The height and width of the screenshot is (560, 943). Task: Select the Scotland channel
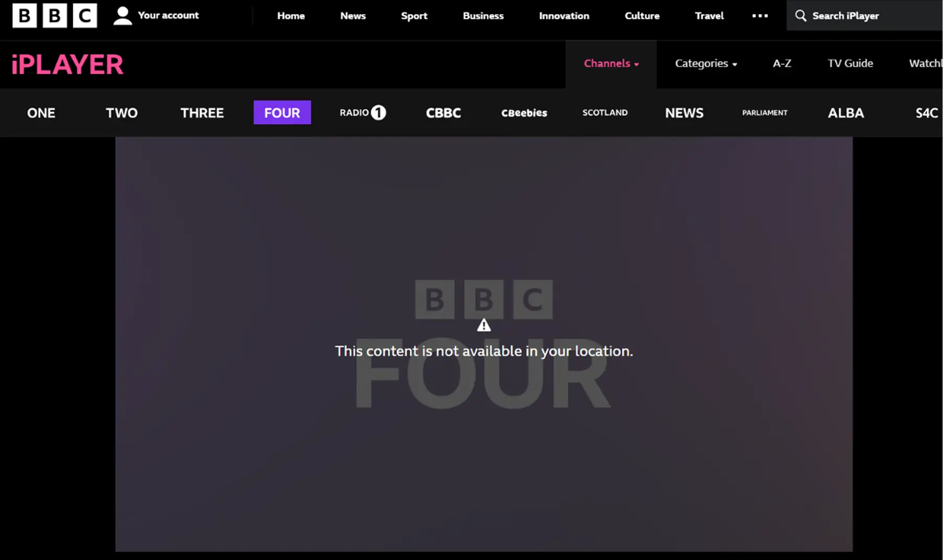[x=605, y=112]
